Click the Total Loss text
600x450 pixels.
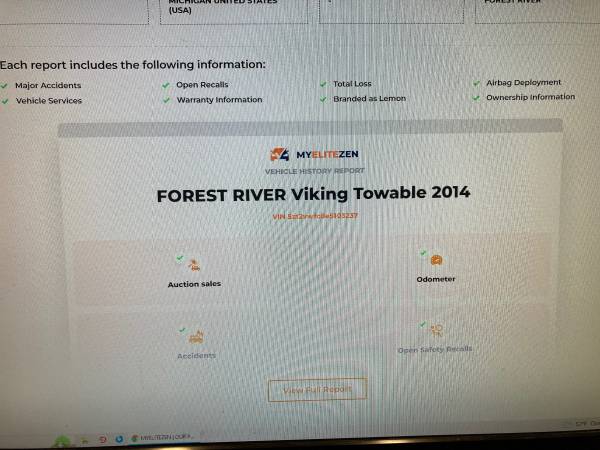click(x=352, y=84)
